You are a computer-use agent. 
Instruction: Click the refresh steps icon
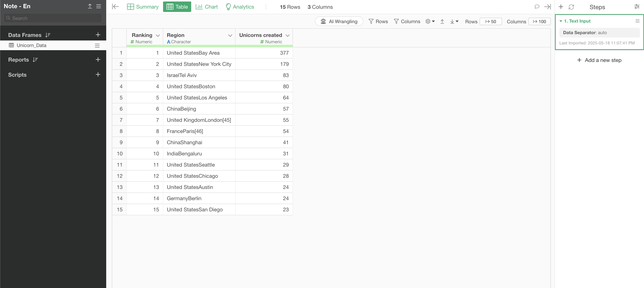pyautogui.click(x=571, y=7)
